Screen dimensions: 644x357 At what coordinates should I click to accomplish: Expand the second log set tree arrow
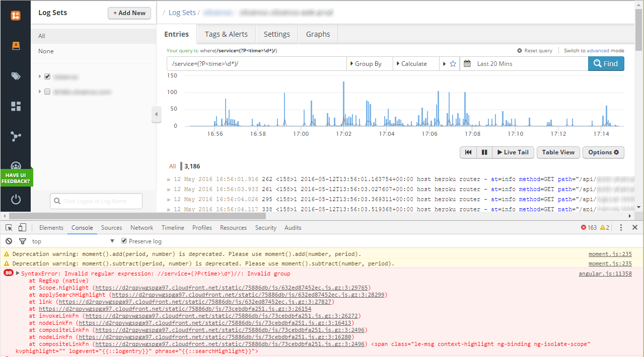coord(40,92)
